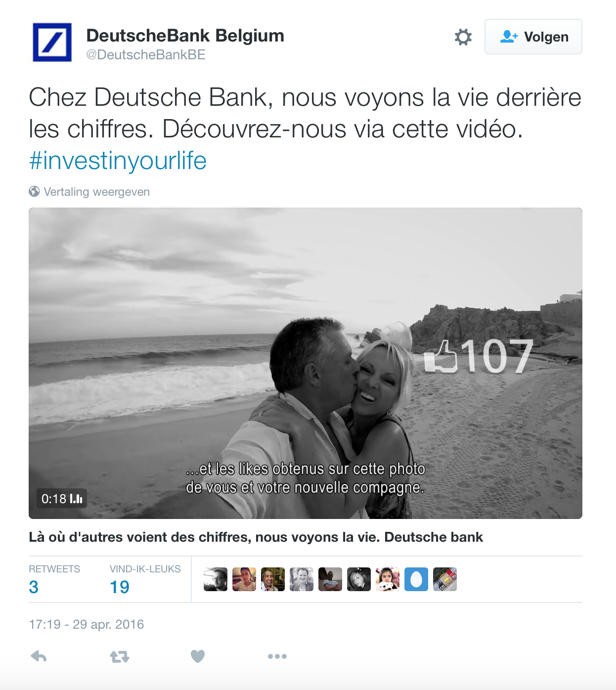
Task: Open the last liker avatar with toy cars
Action: [x=445, y=579]
